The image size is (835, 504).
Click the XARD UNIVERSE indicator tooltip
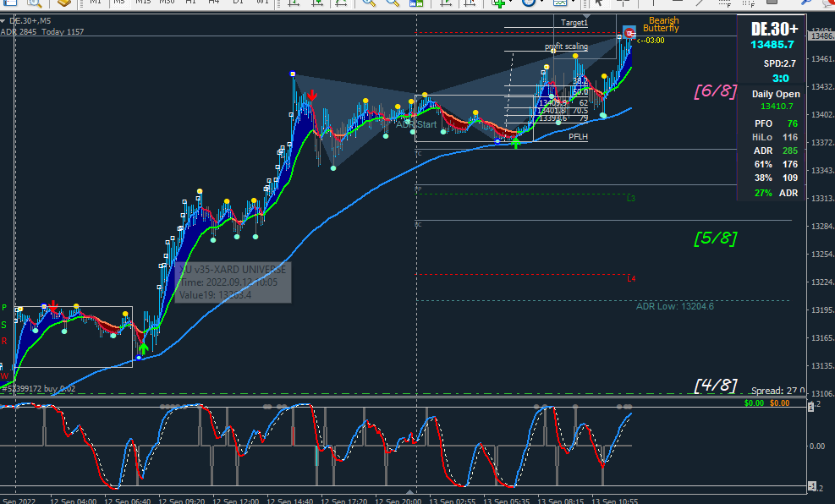[233, 282]
